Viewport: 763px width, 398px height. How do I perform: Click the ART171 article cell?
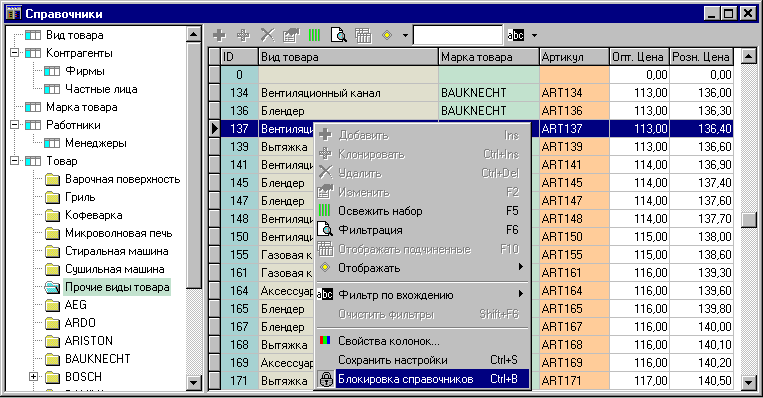pos(575,380)
